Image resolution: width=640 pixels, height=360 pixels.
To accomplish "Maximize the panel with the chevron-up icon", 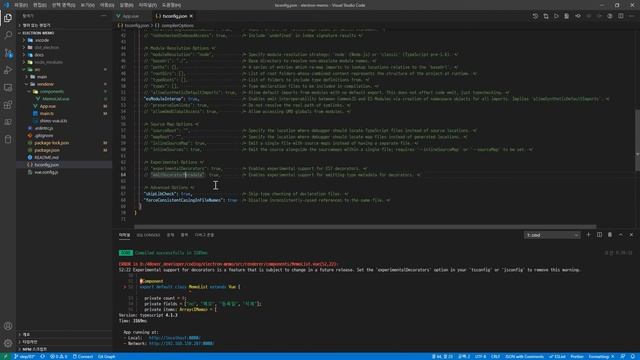I will click(x=621, y=235).
